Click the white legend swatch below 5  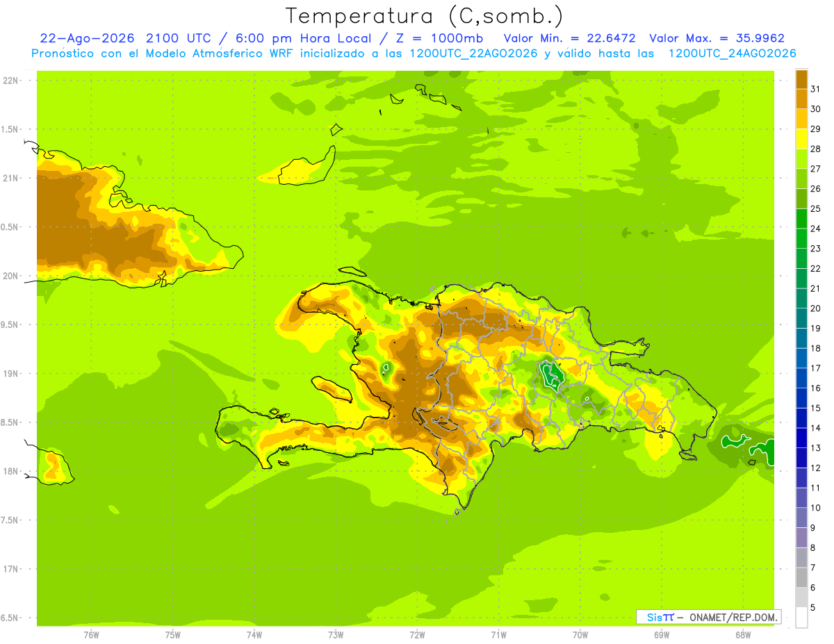(x=801, y=617)
